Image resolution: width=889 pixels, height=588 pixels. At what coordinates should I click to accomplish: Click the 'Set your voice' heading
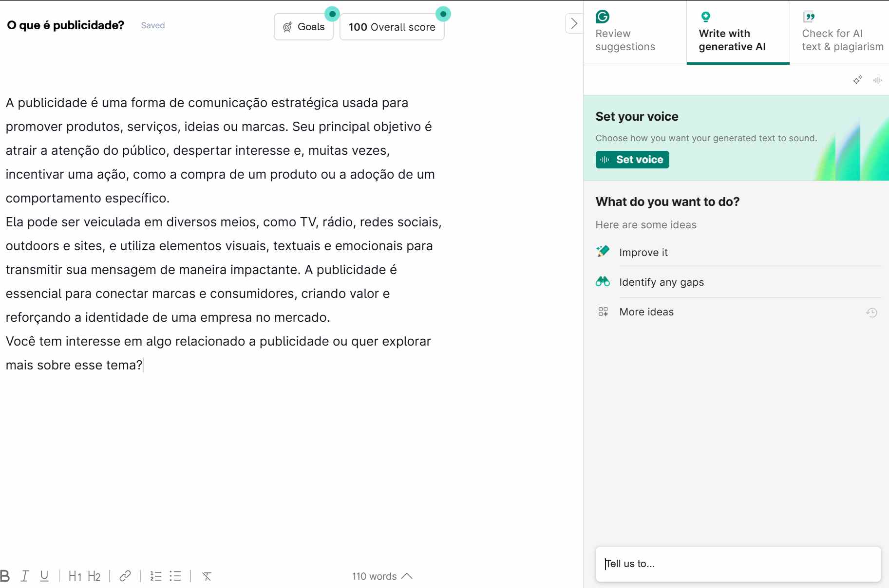(x=637, y=116)
